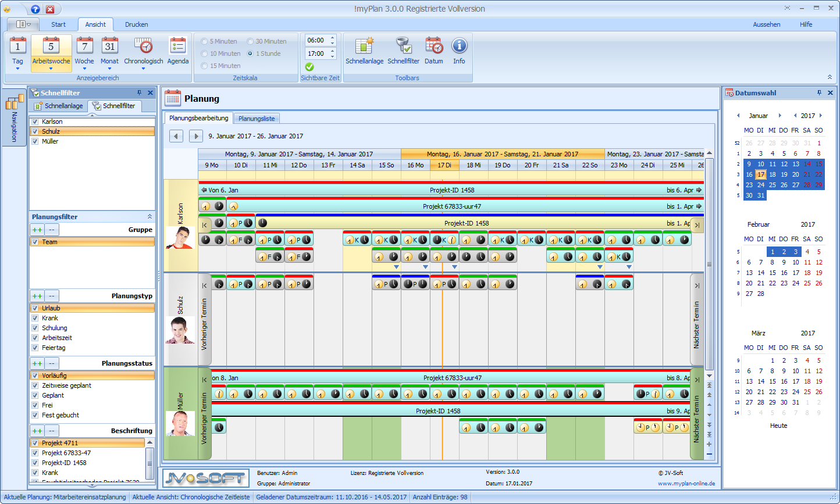Open the Hilfe menu
The width and height of the screenshot is (840, 504).
806,24
